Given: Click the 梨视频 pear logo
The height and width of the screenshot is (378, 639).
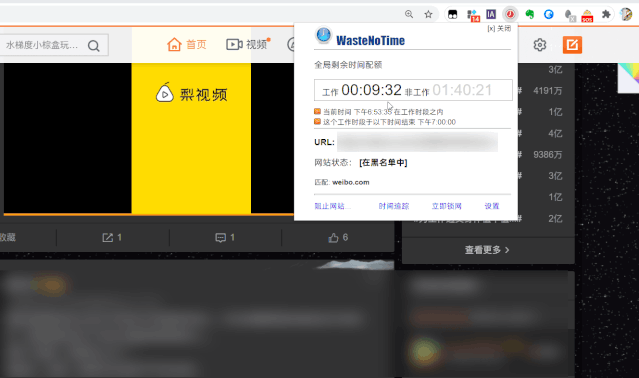Looking at the screenshot, I should 165,92.
